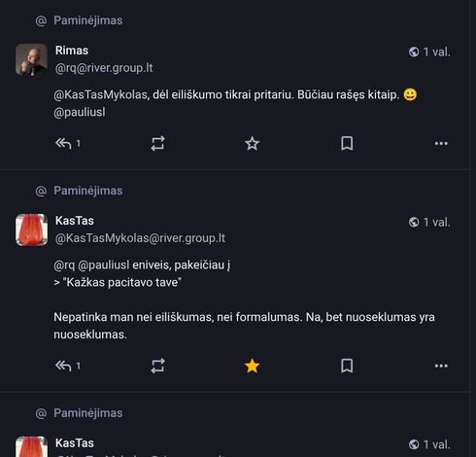
Task: Open the @rq@river.group.lt account handle
Action: 104,68
